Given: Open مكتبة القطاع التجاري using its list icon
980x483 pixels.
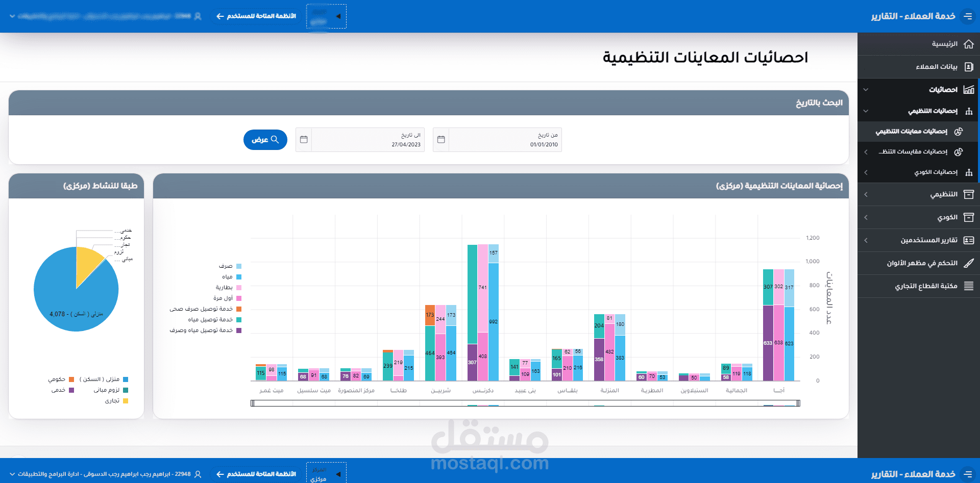Looking at the screenshot, I should pos(969,286).
